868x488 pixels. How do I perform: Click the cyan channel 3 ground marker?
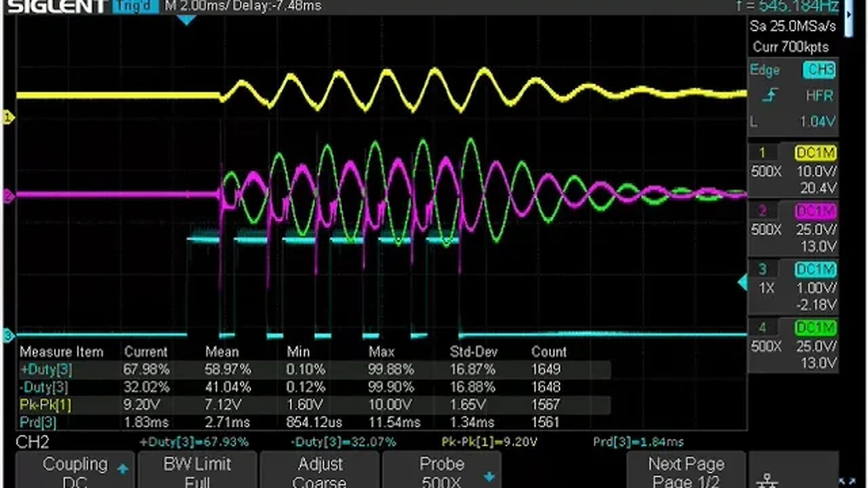[8, 335]
